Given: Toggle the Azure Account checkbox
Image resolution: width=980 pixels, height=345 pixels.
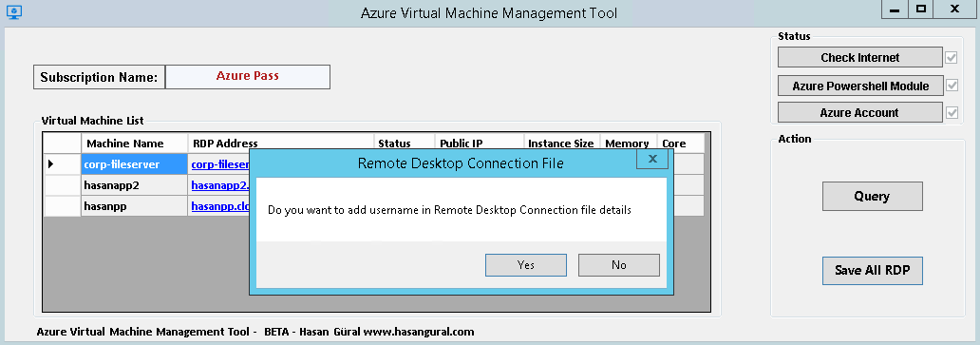Looking at the screenshot, I should pyautogui.click(x=952, y=112).
